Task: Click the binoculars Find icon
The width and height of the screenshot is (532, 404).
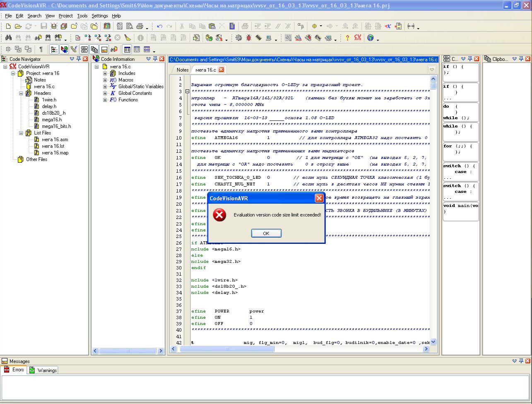Action: click(x=8, y=38)
